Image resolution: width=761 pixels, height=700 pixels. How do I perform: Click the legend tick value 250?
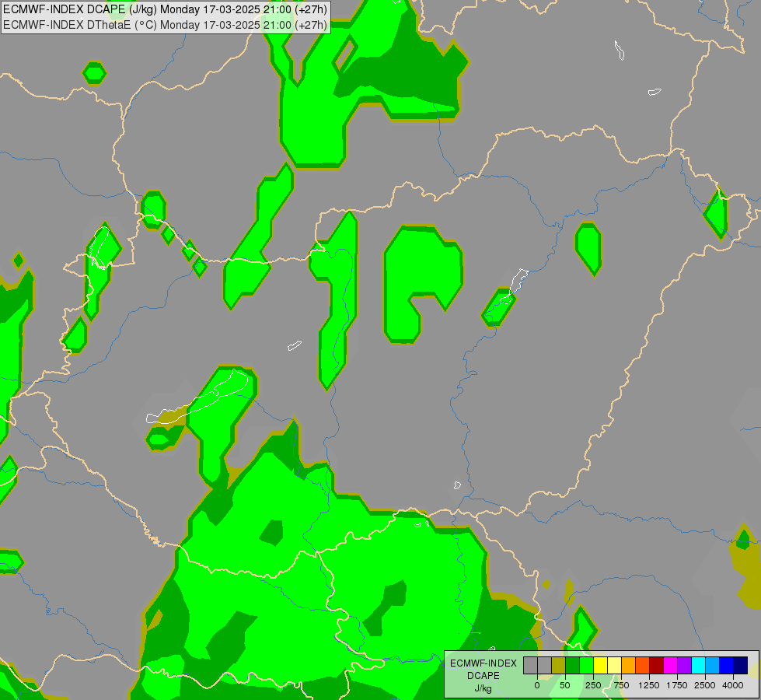(593, 685)
